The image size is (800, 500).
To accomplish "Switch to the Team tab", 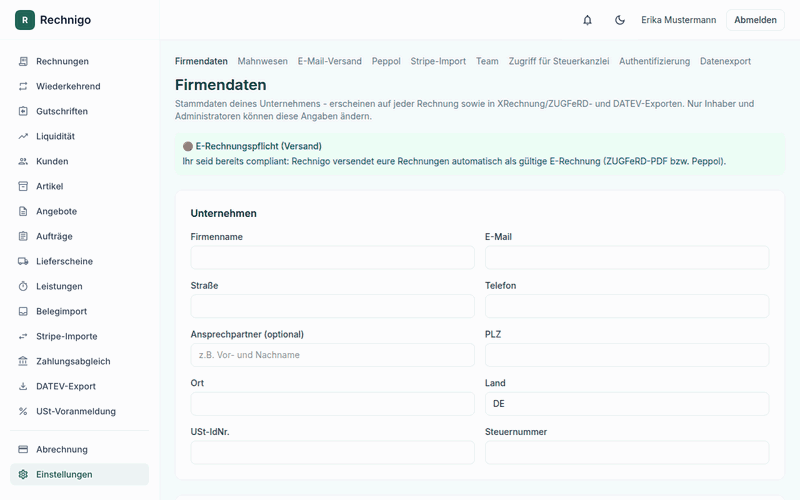I will (487, 61).
